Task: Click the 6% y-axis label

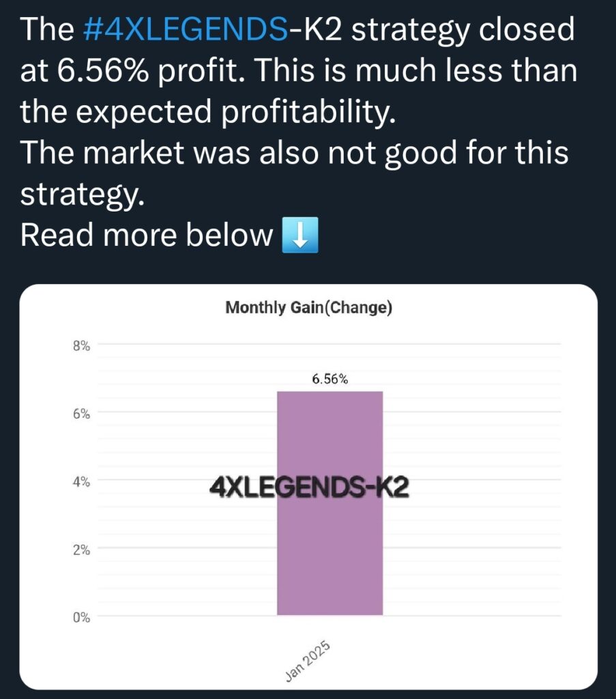Action: [x=81, y=414]
